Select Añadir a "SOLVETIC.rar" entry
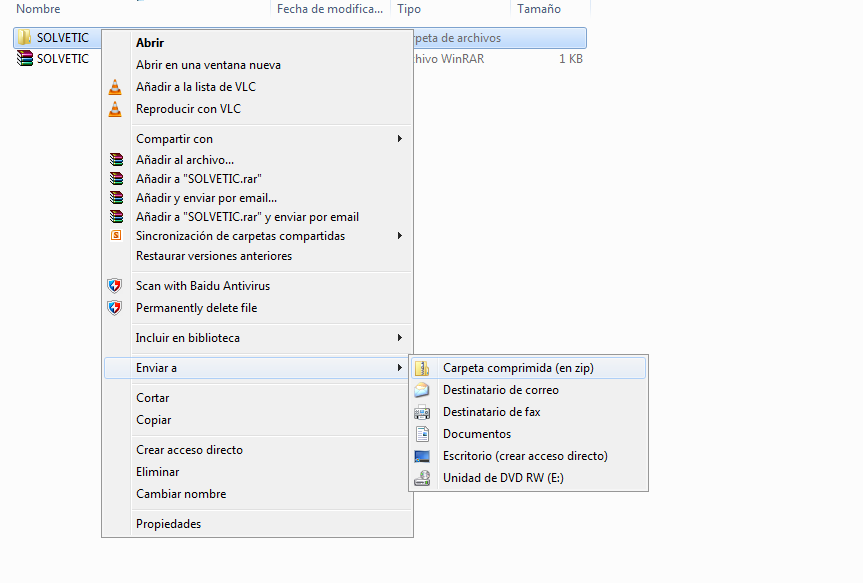The height and width of the screenshot is (583, 863). click(x=258, y=178)
